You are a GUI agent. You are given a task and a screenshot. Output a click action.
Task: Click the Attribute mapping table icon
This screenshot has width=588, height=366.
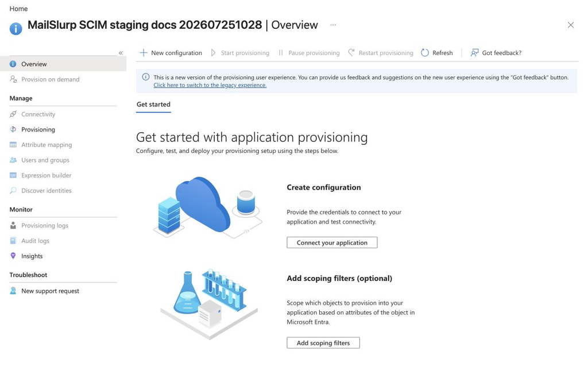pyautogui.click(x=13, y=145)
